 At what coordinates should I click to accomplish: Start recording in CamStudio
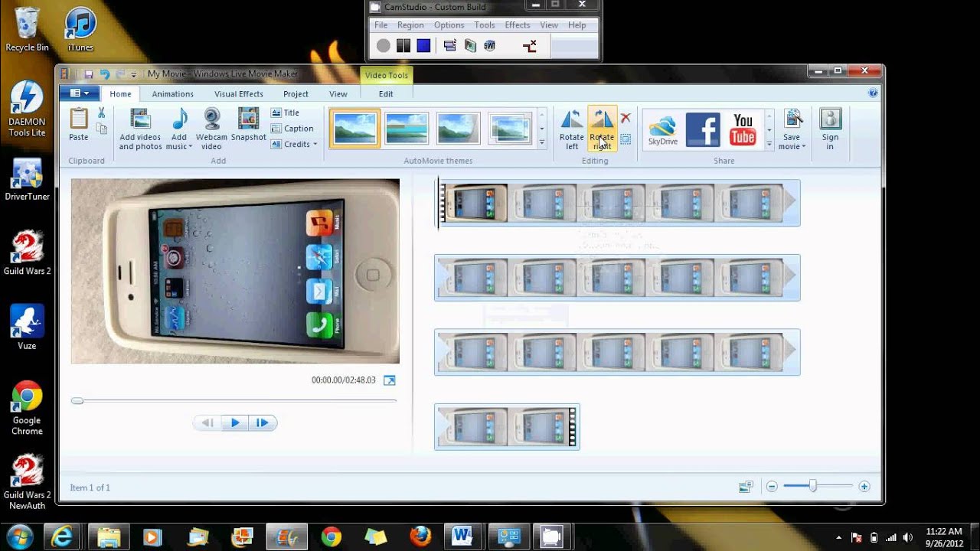click(384, 46)
